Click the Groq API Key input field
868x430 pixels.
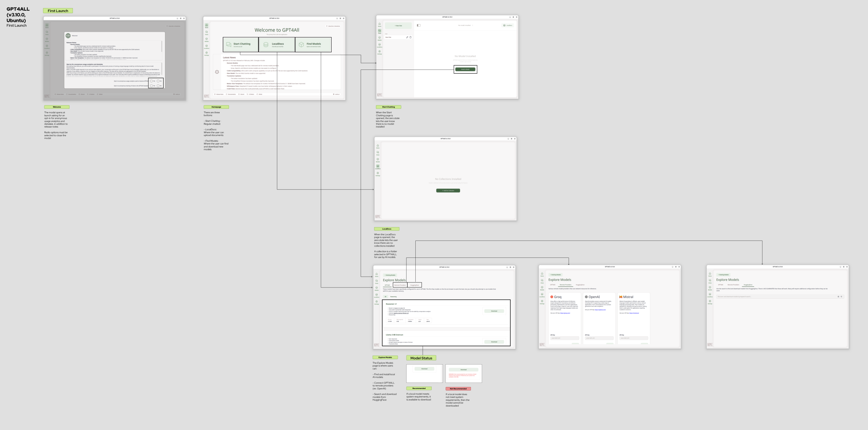click(x=565, y=338)
